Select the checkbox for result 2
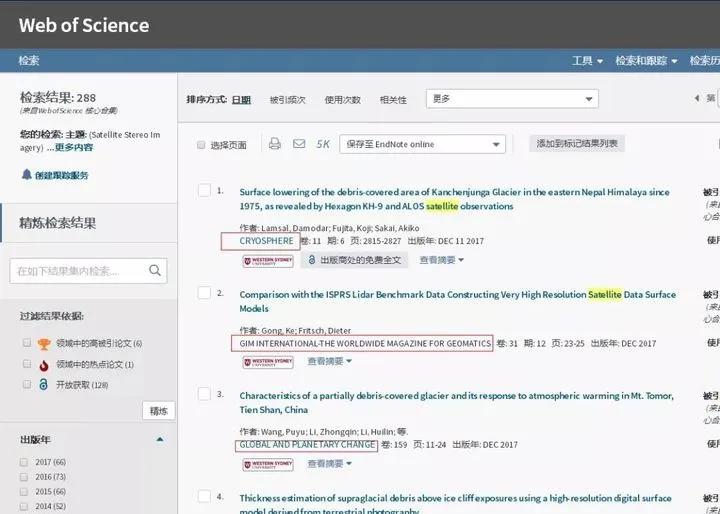 tap(204, 293)
